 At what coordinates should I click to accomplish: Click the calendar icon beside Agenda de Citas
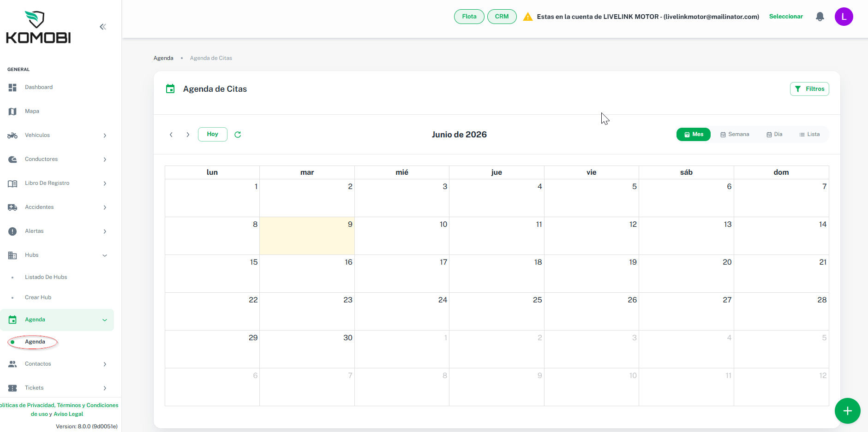tap(170, 89)
